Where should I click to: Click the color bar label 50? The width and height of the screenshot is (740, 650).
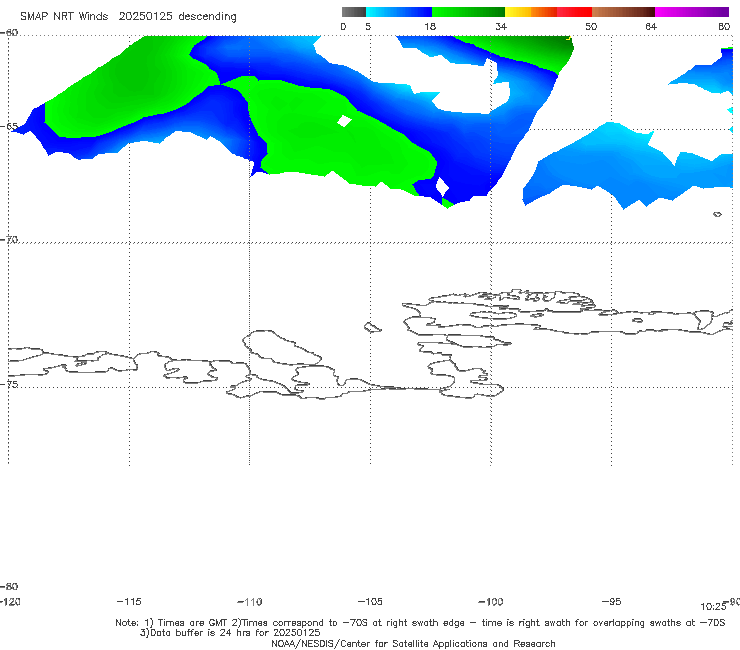pyautogui.click(x=591, y=26)
